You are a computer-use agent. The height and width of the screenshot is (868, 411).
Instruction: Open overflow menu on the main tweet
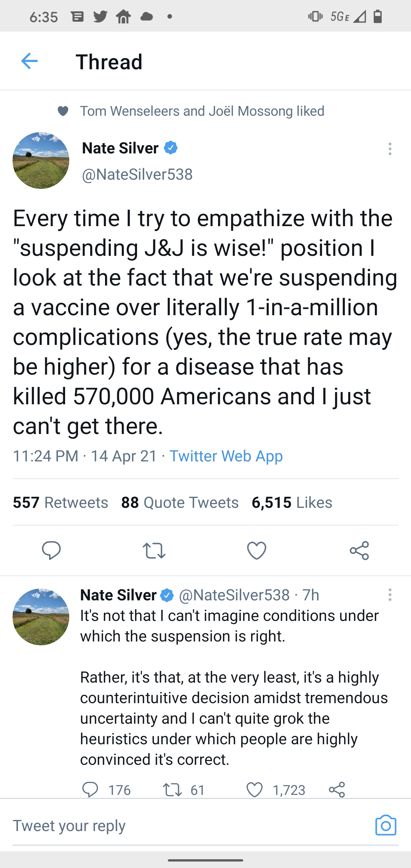pyautogui.click(x=390, y=149)
